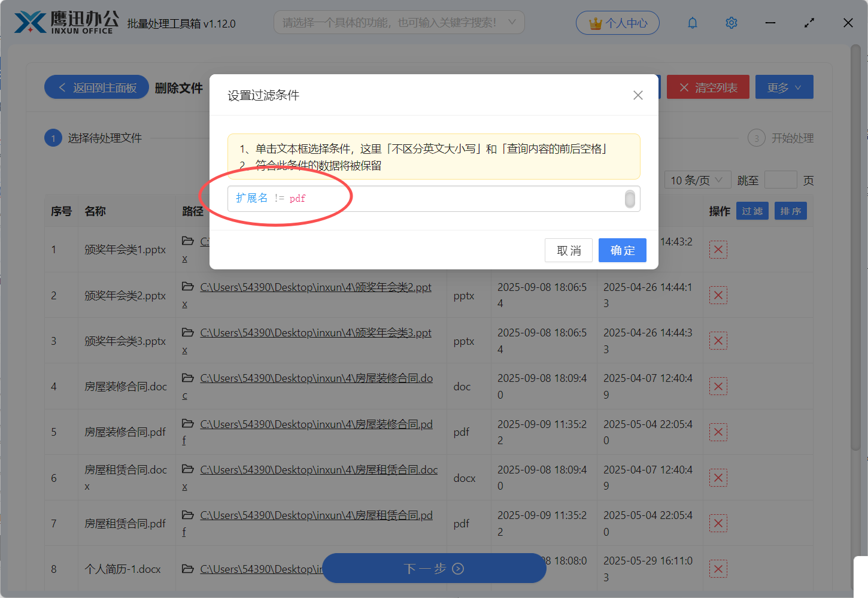The height and width of the screenshot is (598, 868).
Task: Open path link for 房屋租赁合同.docx
Action: (x=318, y=470)
